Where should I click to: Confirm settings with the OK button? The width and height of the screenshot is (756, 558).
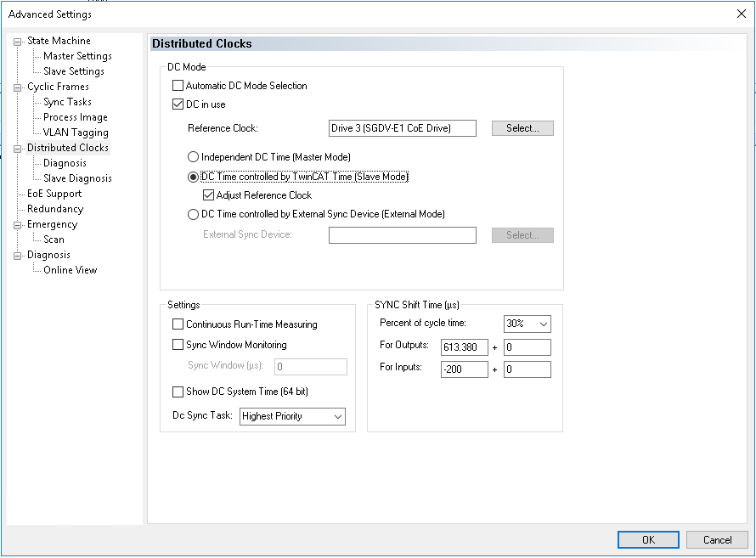pos(647,539)
